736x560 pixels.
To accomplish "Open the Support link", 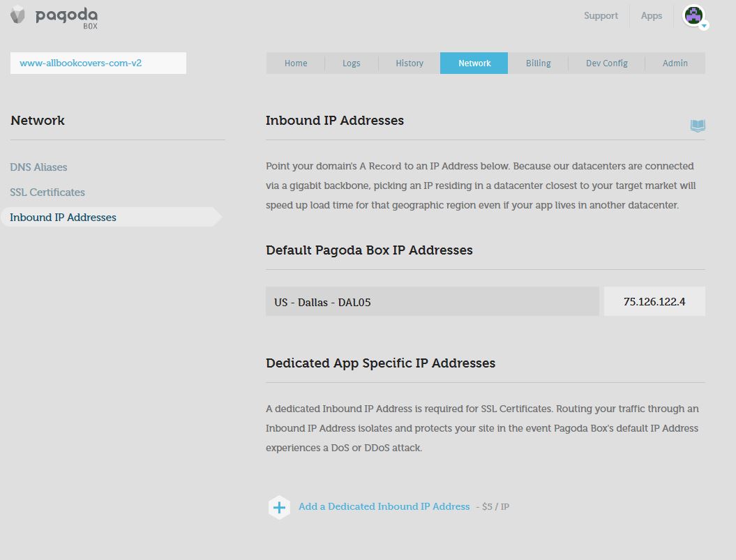I will tap(601, 15).
